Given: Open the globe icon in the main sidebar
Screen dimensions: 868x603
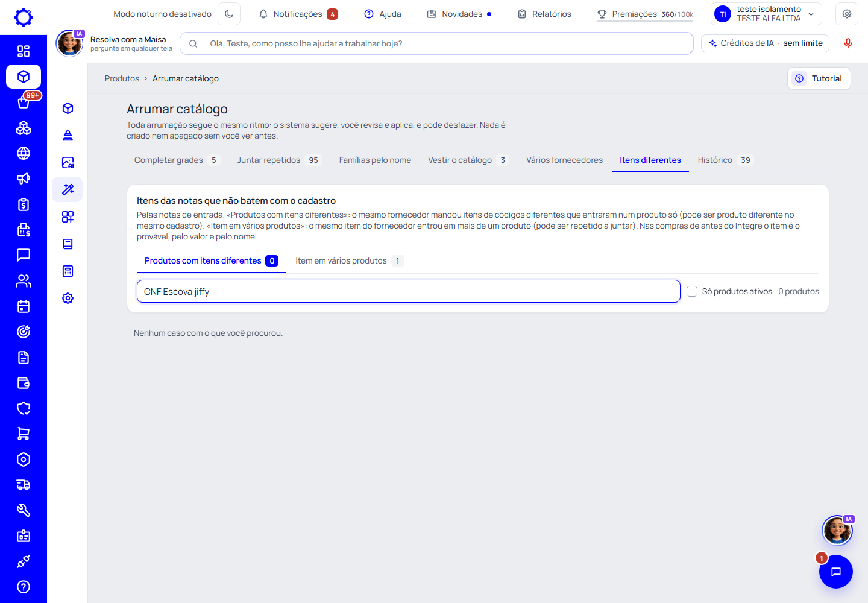Looking at the screenshot, I should click(x=24, y=153).
